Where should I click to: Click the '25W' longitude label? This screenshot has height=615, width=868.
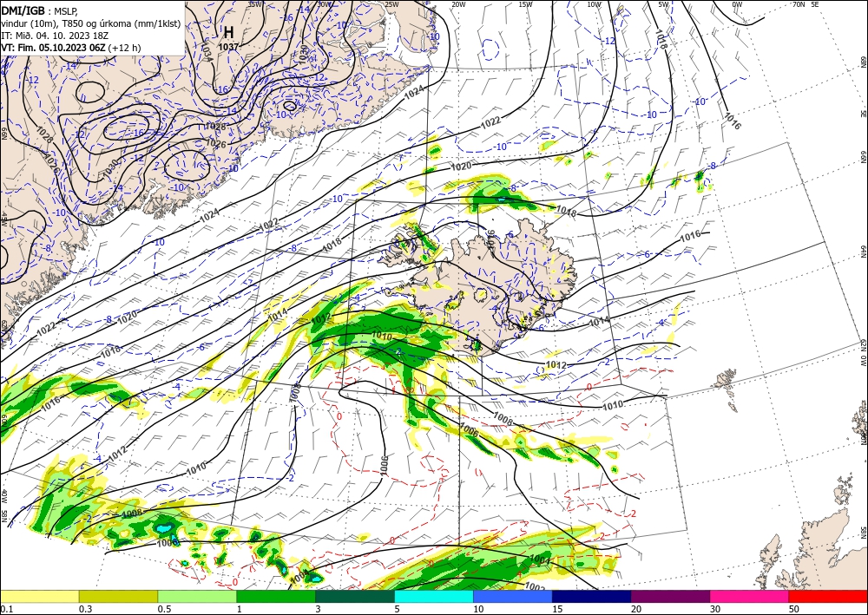click(x=391, y=4)
